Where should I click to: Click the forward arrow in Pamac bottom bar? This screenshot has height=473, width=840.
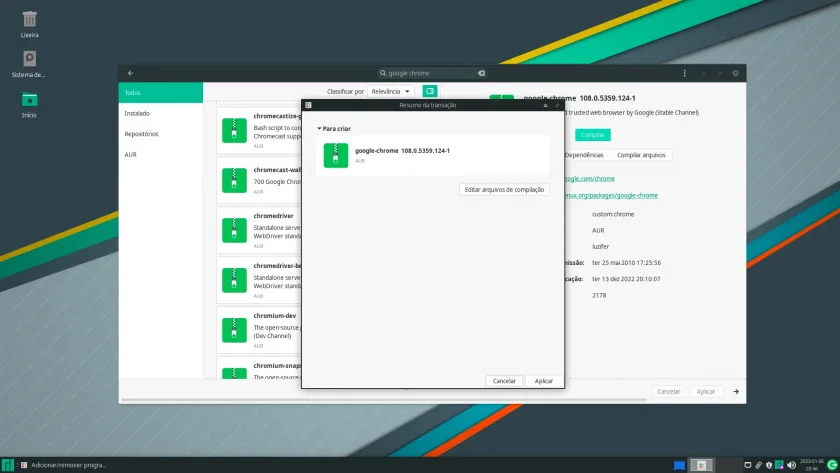tap(736, 392)
